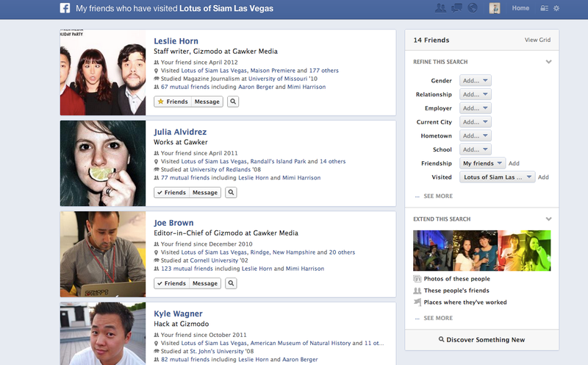Click Add next to Visited filter

543,177
